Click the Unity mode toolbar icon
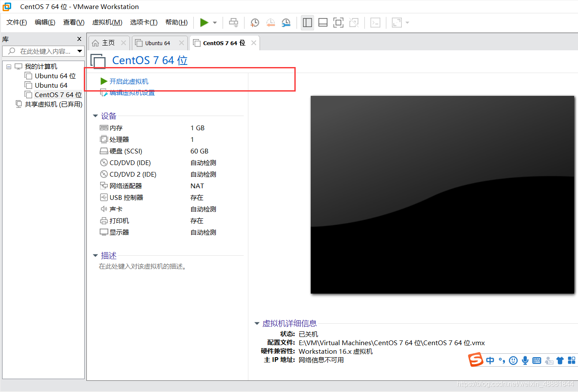The width and height of the screenshot is (578, 392). tap(354, 22)
